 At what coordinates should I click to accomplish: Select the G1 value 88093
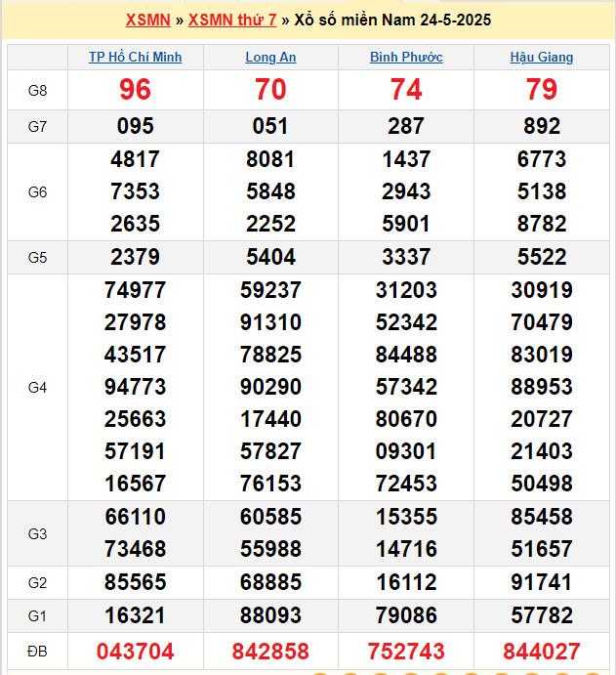coord(270,615)
